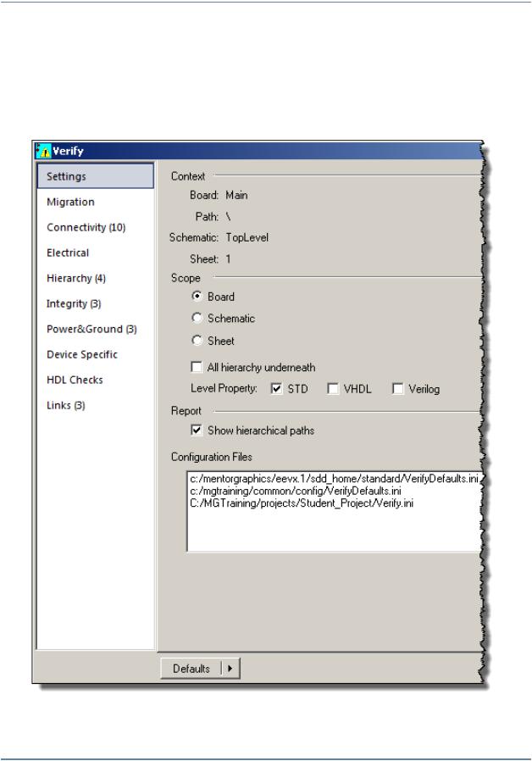
Task: Select the Schematic scope radio button
Action: (197, 318)
